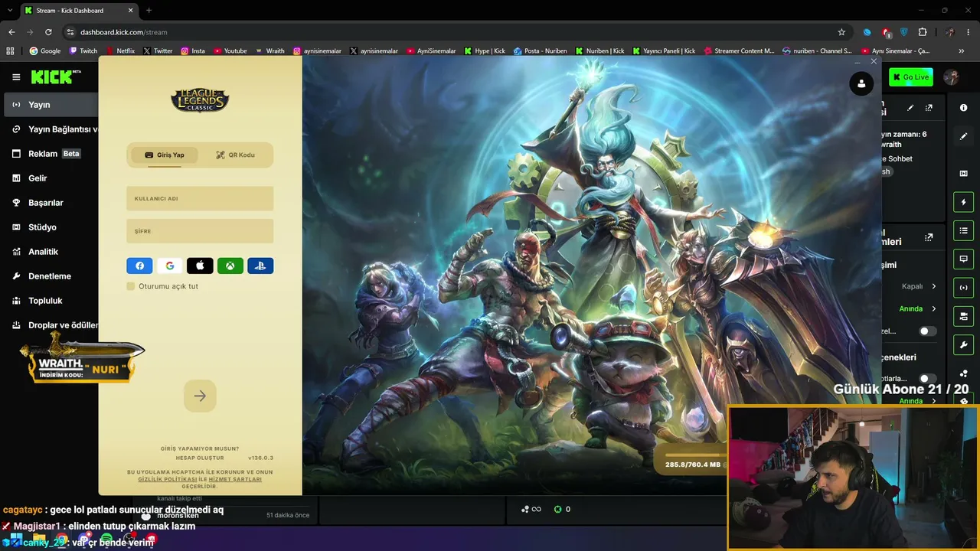Screen dimensions: 980x551
Task: Bookmark this page with the star icon
Action: click(841, 32)
